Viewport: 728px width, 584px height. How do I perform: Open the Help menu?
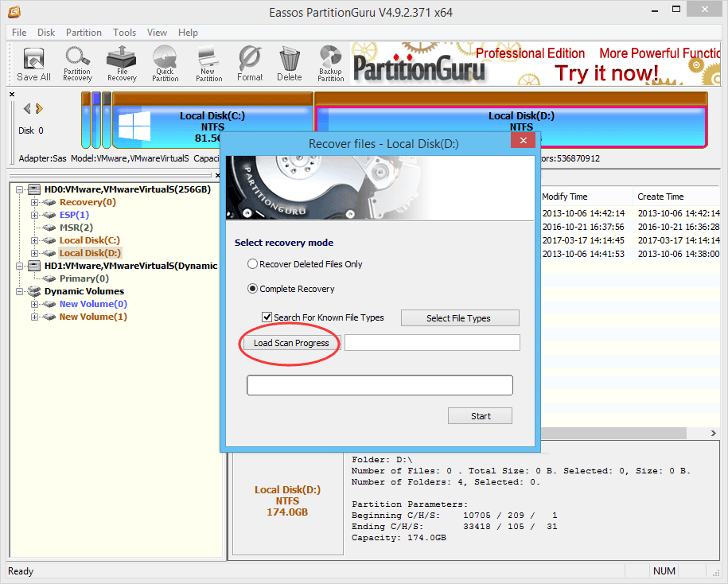point(188,33)
